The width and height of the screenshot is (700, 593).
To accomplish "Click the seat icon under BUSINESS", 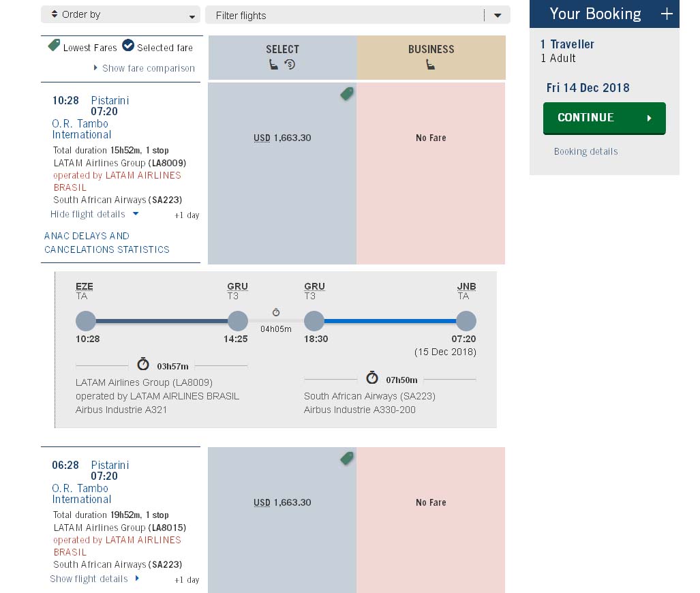I will click(x=430, y=65).
